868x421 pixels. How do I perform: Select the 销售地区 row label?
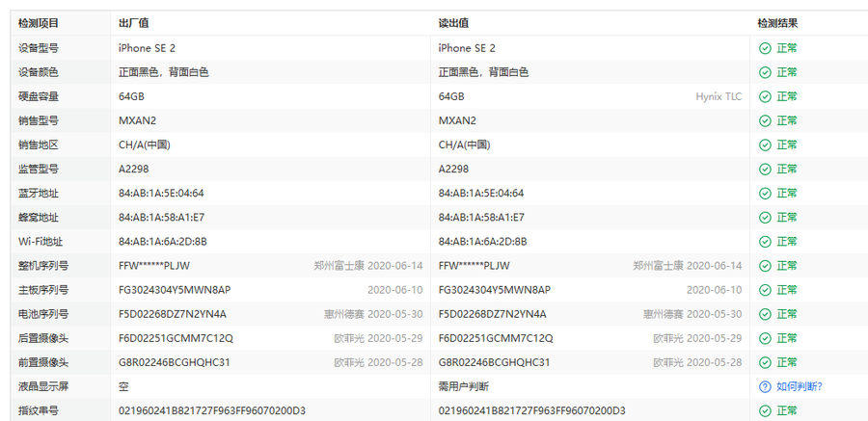click(x=39, y=145)
